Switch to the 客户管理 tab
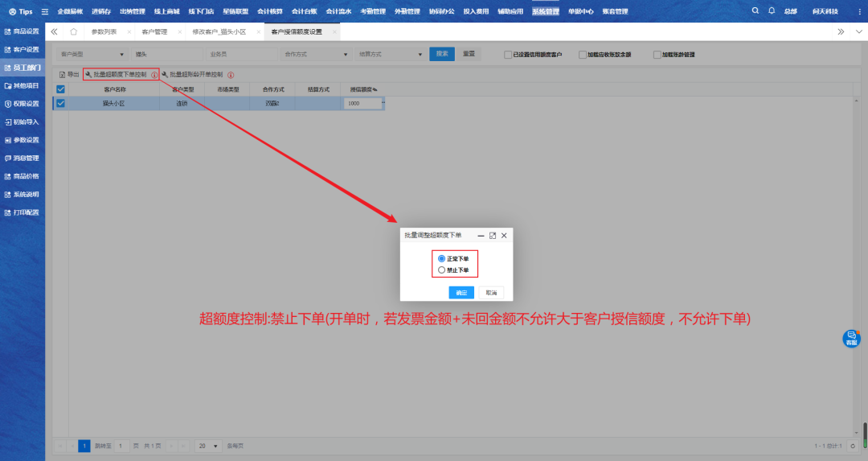This screenshot has height=461, width=868. [x=154, y=31]
